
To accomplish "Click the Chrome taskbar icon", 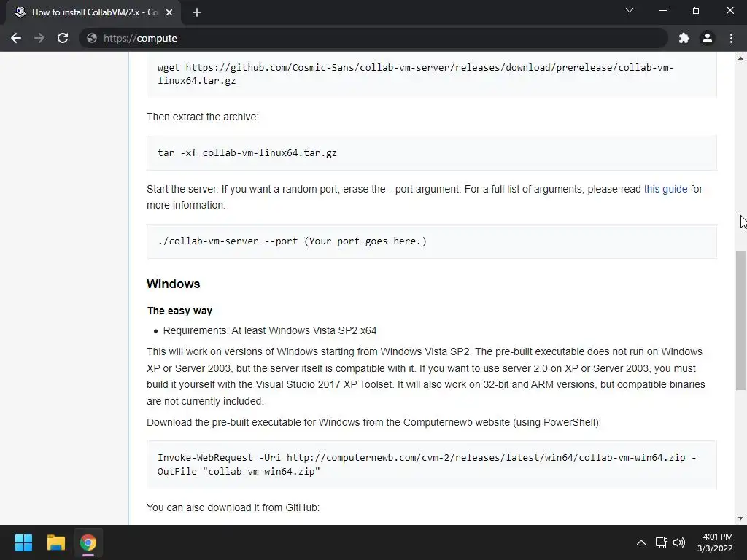I will [x=88, y=542].
